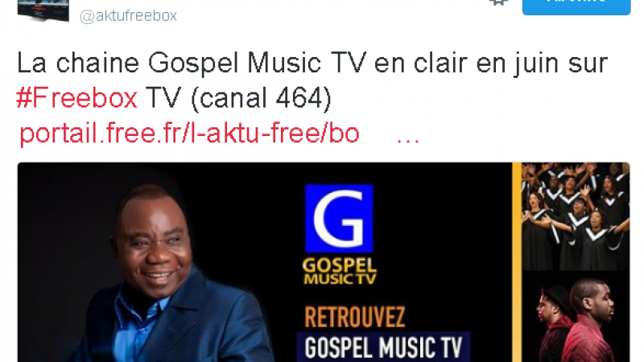Click the yellow vertical divider bar
The width and height of the screenshot is (644, 362).
point(516,262)
